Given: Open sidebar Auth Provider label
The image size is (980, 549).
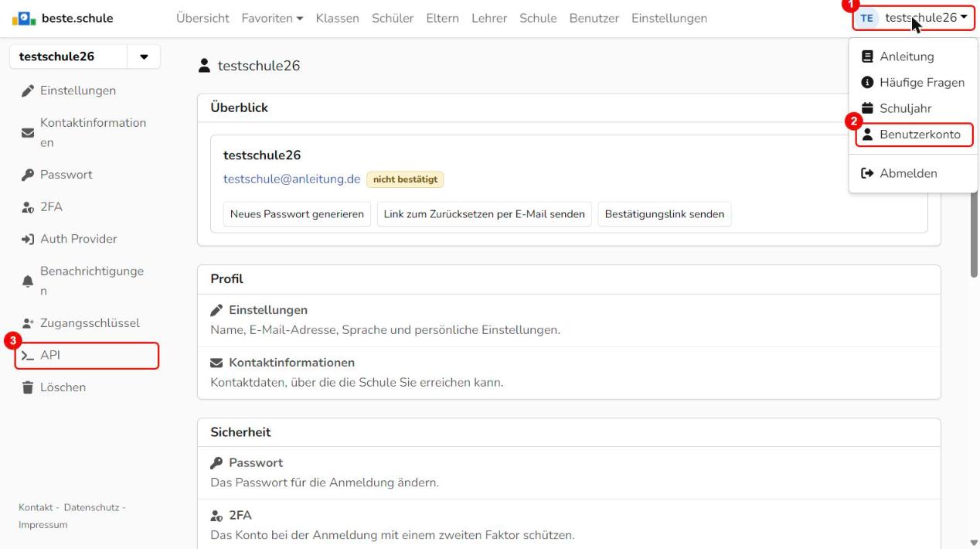Looking at the screenshot, I should tap(79, 239).
